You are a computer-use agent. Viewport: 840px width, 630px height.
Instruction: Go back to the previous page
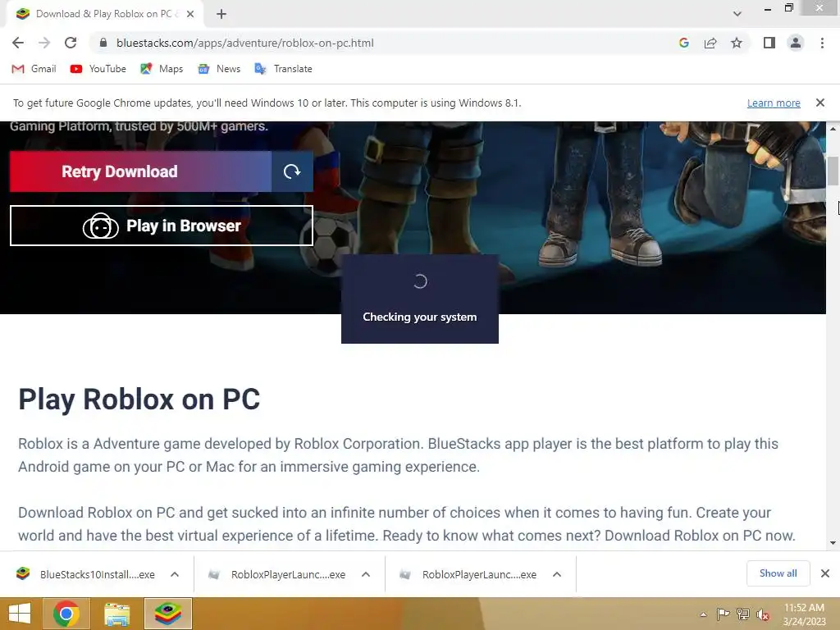tap(18, 43)
